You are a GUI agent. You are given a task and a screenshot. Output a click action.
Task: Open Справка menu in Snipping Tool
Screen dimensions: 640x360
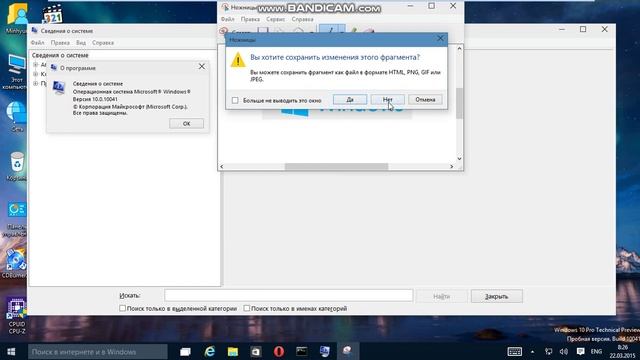coord(302,19)
